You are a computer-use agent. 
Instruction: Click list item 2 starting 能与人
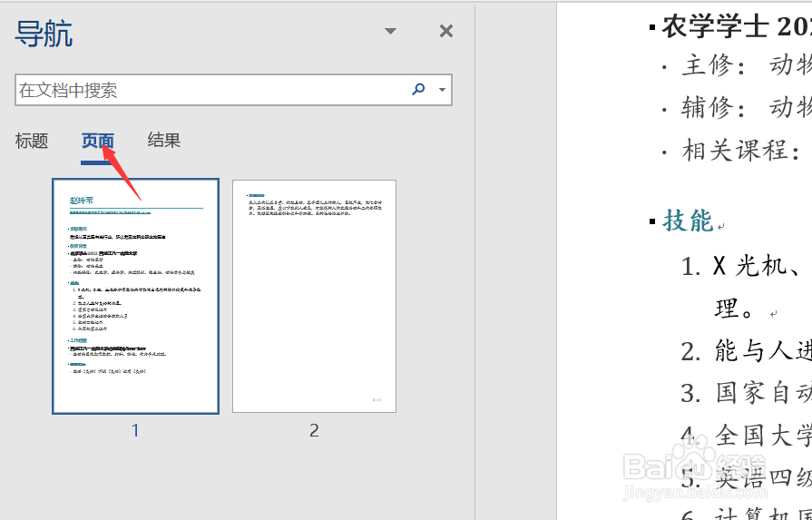coord(747,352)
